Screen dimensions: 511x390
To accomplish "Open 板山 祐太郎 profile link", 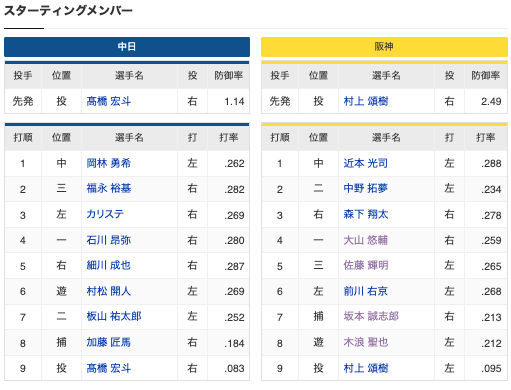I will pos(114,317).
